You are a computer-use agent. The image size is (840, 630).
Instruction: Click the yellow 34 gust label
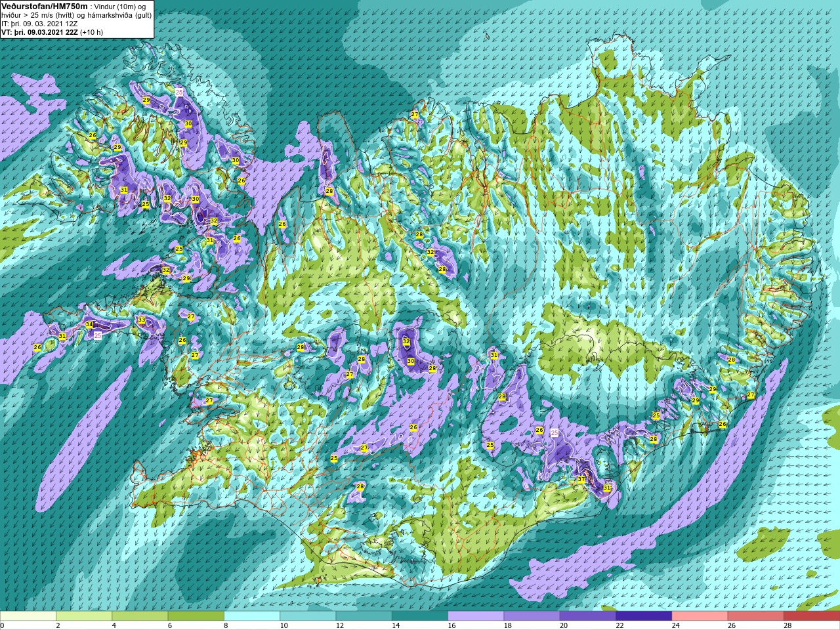pos(89,324)
